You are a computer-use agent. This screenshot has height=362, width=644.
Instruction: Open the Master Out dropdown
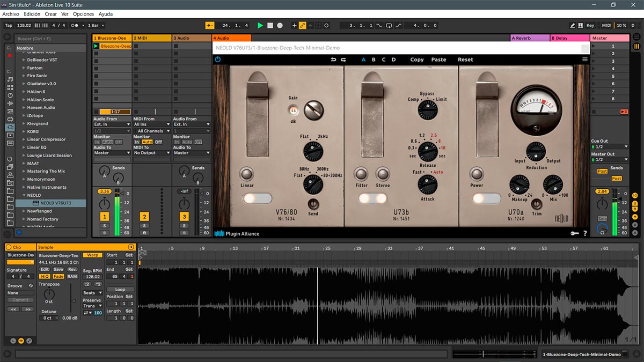click(609, 159)
